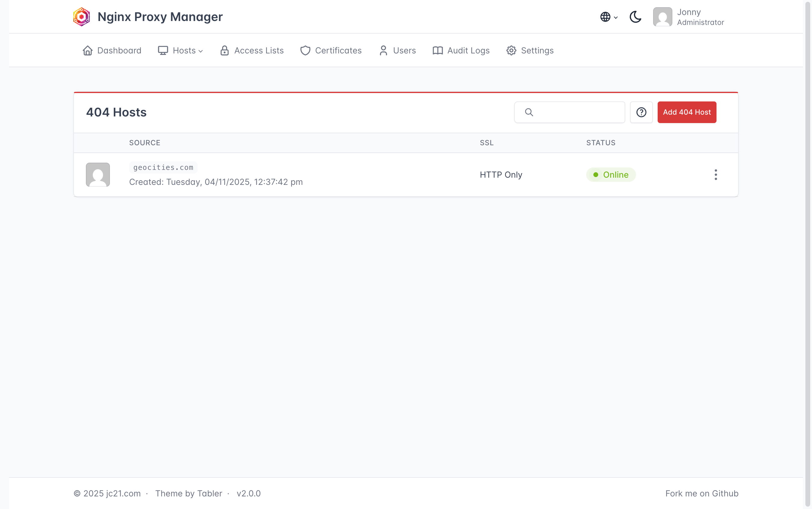812x509 pixels.
Task: Open the geocities.com row three-dot menu
Action: coord(715,175)
